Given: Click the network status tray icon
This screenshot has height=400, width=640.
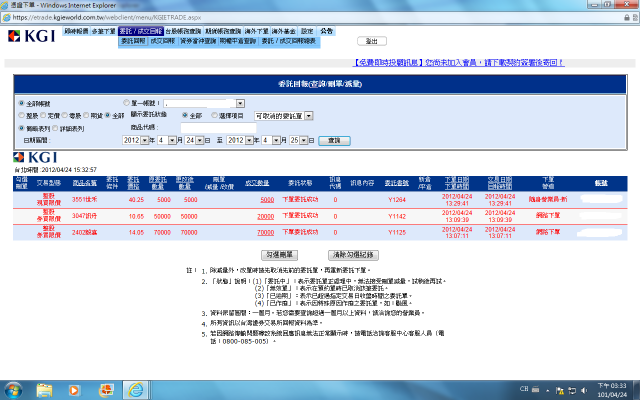Looking at the screenshot, I should [x=572, y=391].
